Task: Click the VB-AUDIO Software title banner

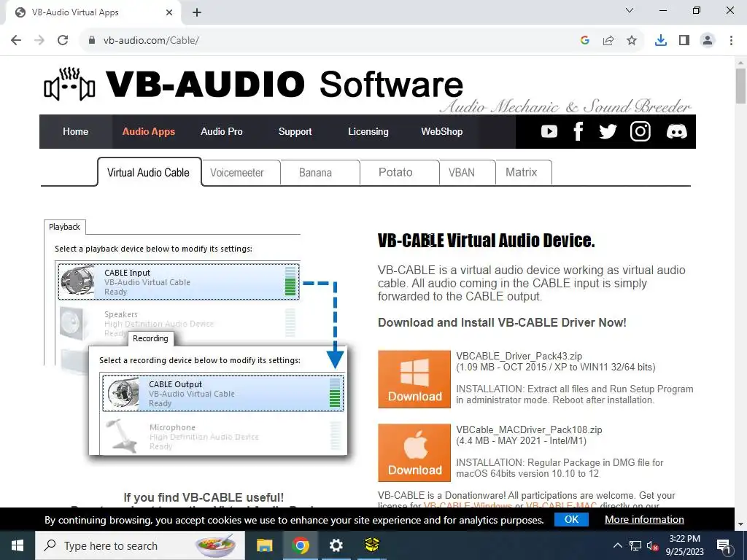Action: 285,85
